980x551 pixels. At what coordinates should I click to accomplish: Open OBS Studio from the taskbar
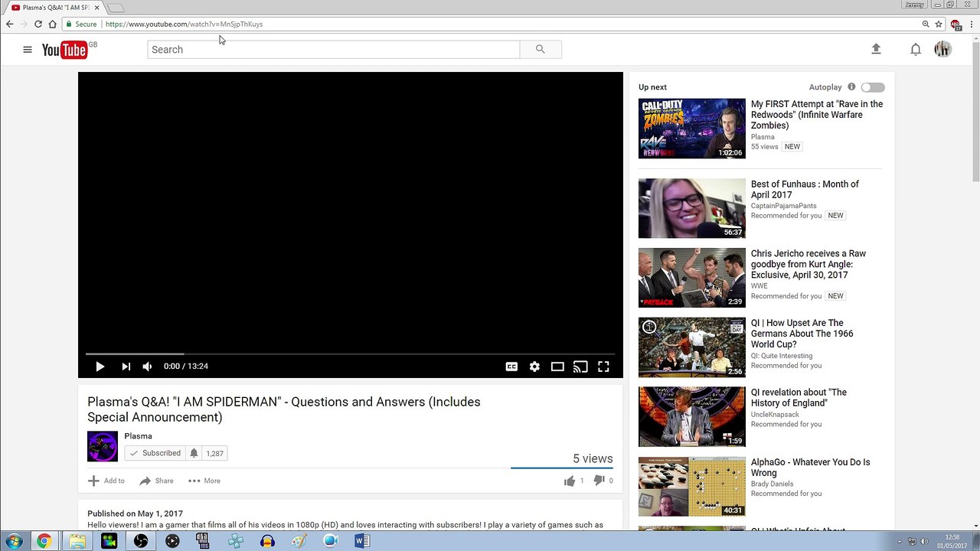pyautogui.click(x=141, y=541)
